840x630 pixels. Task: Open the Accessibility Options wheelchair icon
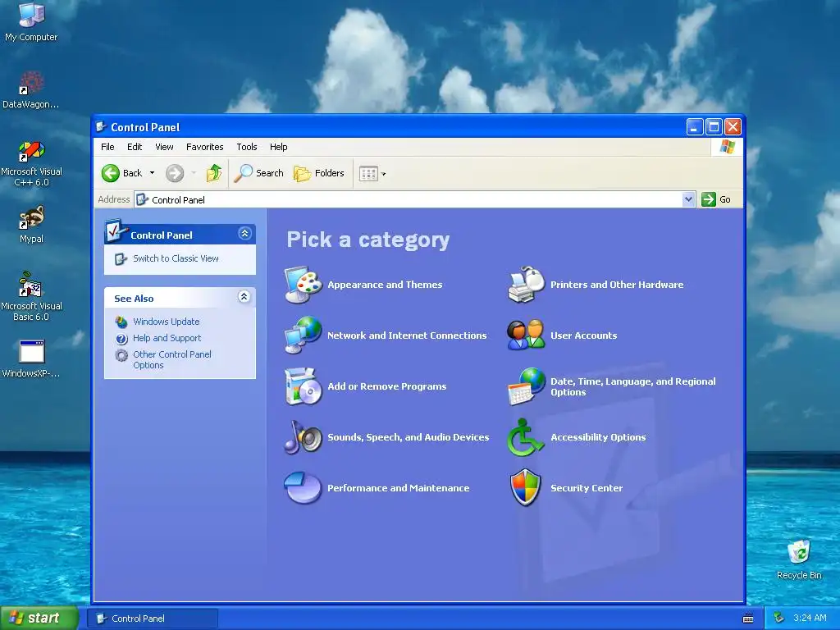tap(526, 437)
